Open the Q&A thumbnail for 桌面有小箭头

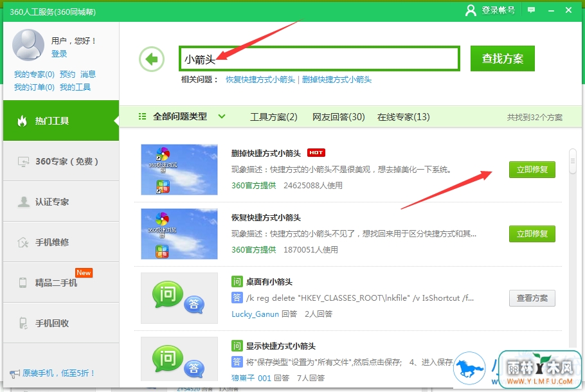(179, 298)
